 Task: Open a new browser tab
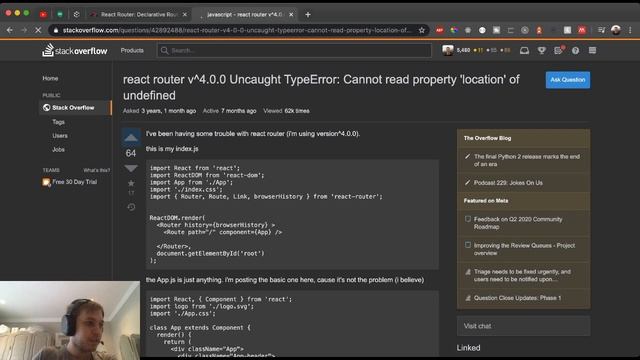[x=308, y=14]
